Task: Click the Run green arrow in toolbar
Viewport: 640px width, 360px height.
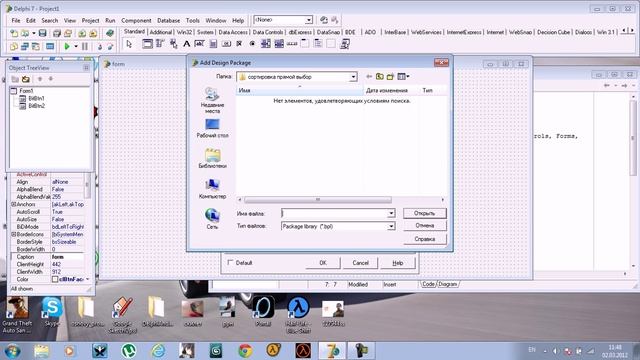Action: (67, 47)
